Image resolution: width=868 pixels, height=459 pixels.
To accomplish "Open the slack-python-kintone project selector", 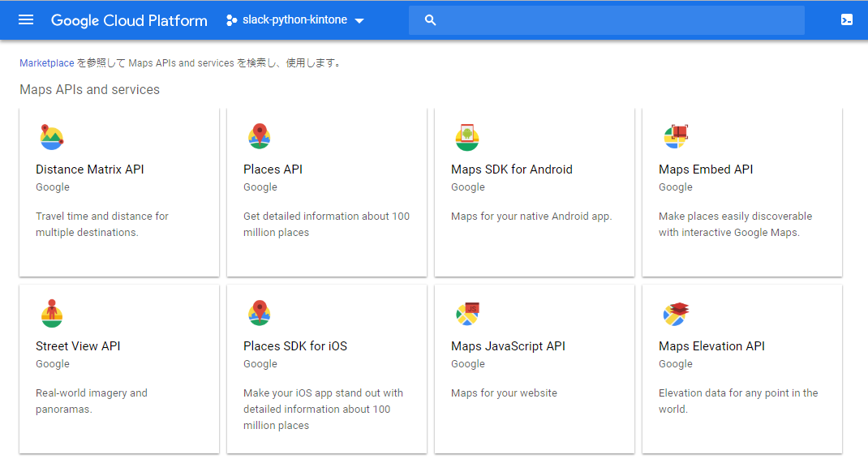I will pos(295,20).
